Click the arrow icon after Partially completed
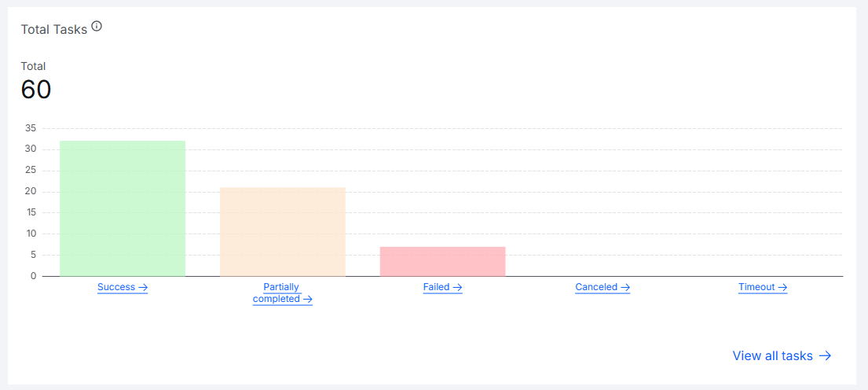This screenshot has width=868, height=390. pyautogui.click(x=308, y=299)
